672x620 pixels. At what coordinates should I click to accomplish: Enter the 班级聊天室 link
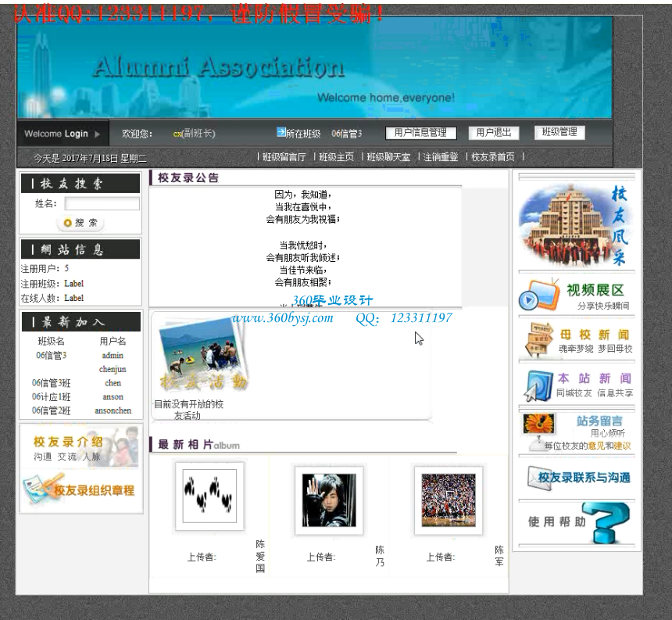(x=388, y=157)
